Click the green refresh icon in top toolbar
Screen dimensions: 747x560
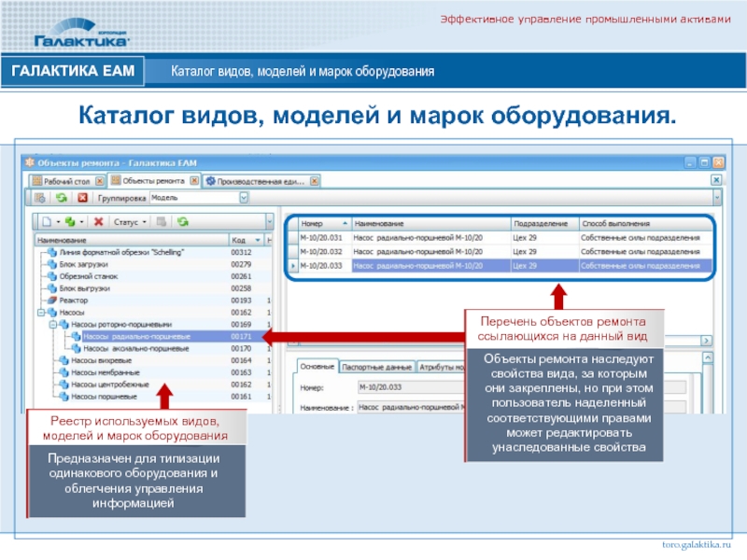(61, 198)
